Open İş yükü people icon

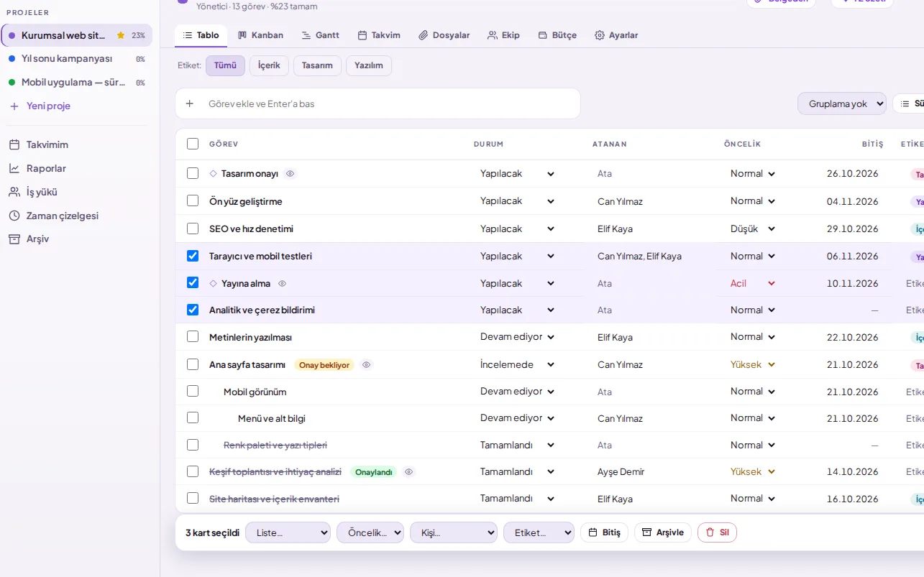14,192
